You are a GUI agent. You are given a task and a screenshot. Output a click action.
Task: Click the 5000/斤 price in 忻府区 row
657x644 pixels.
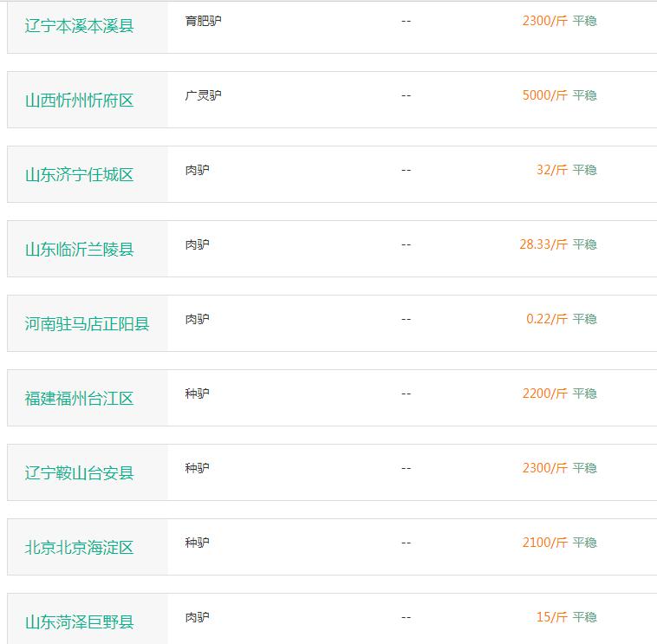(544, 95)
